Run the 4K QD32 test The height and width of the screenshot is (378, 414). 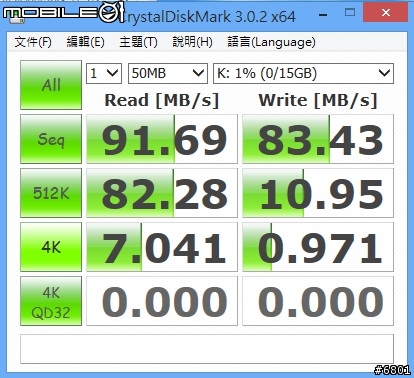(51, 301)
